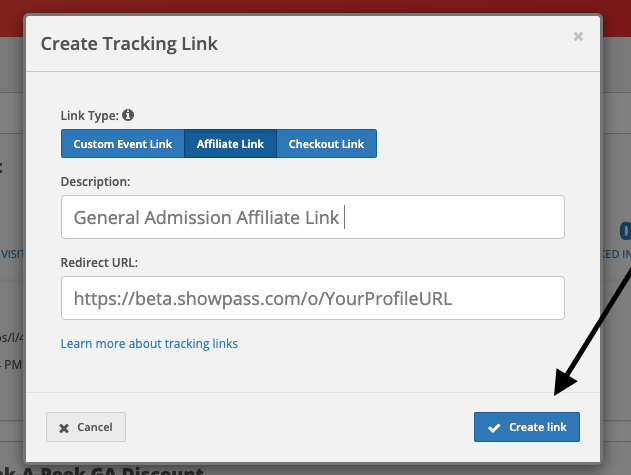Click the GA Discount heading behind dialog
The image size is (631, 475).
point(102,470)
